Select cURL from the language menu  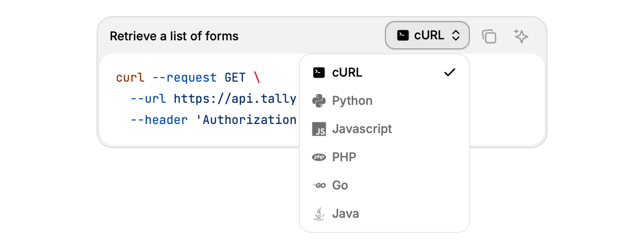384,73
